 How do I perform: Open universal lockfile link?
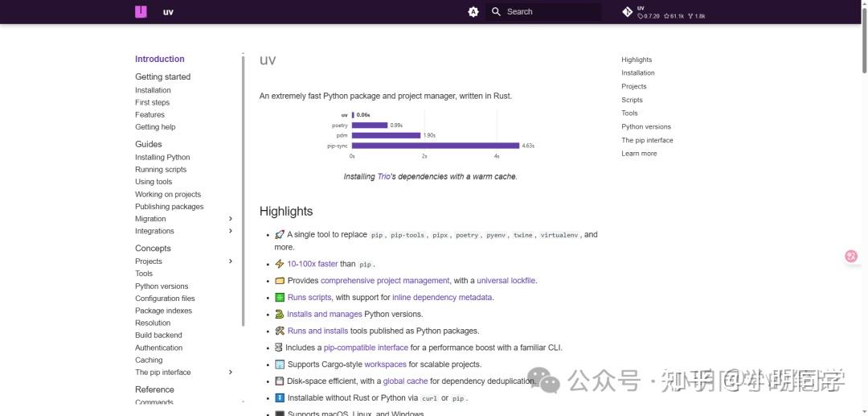pyautogui.click(x=506, y=281)
